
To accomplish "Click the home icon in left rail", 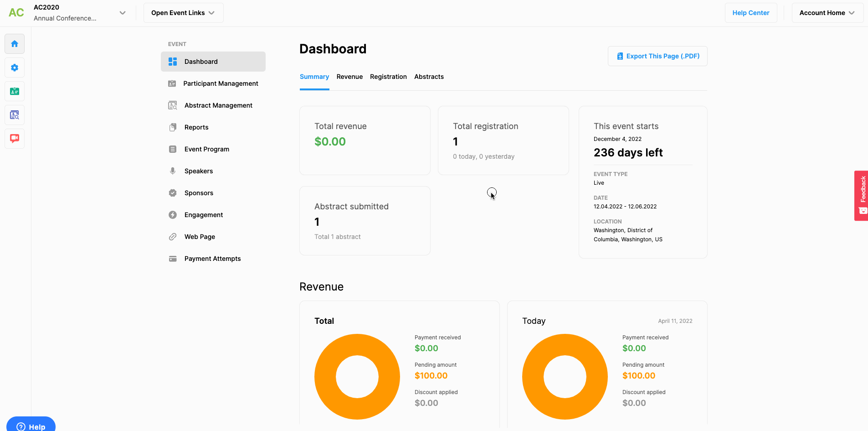I will 15,44.
